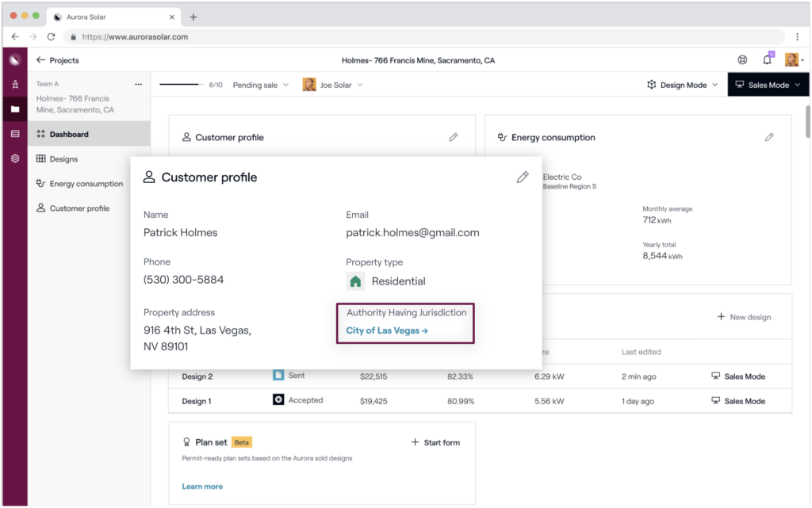Select Designs in the sidebar
812x508 pixels.
[63, 159]
